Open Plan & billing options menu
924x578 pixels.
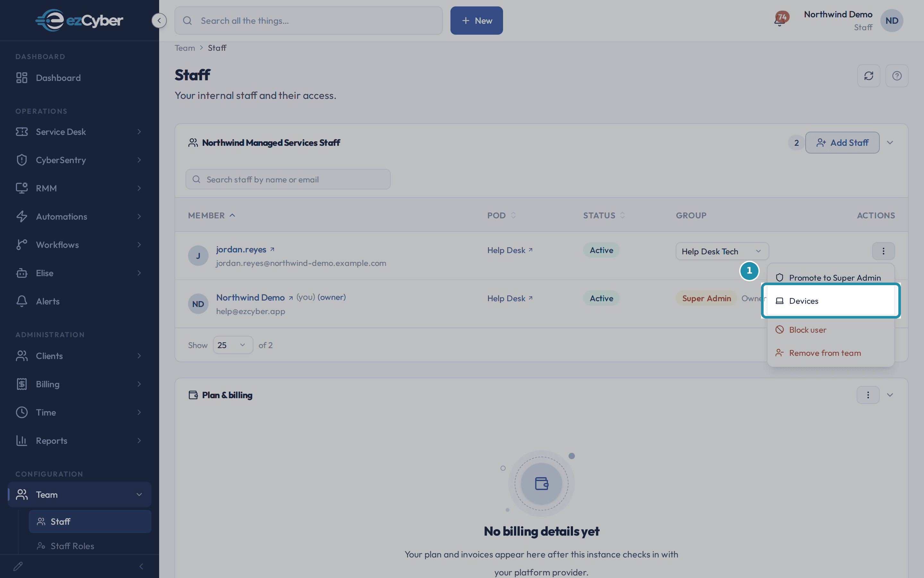(x=868, y=395)
